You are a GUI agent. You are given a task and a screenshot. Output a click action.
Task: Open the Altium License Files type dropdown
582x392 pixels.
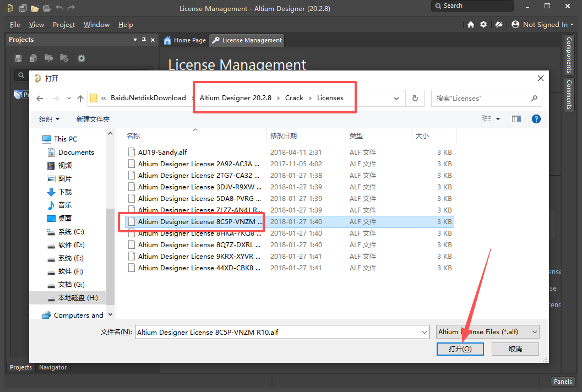click(487, 331)
